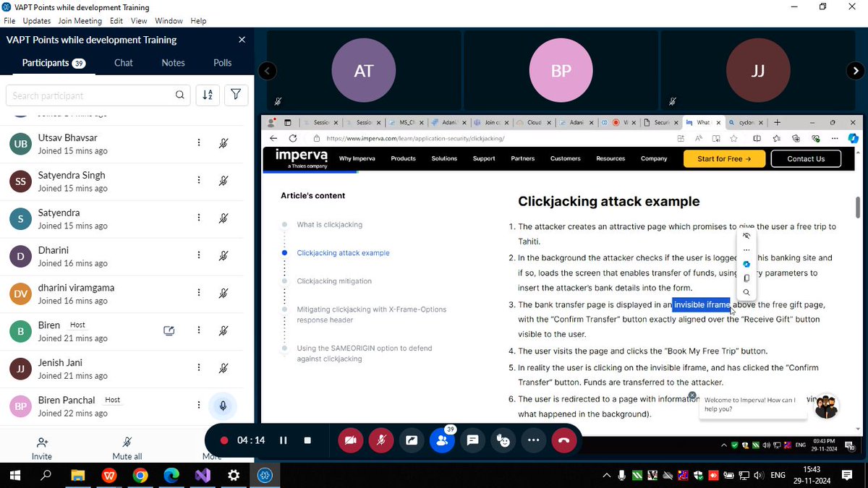Screen dimensions: 868x488
Task: Open sort participants A-Z icon
Action: point(207,95)
